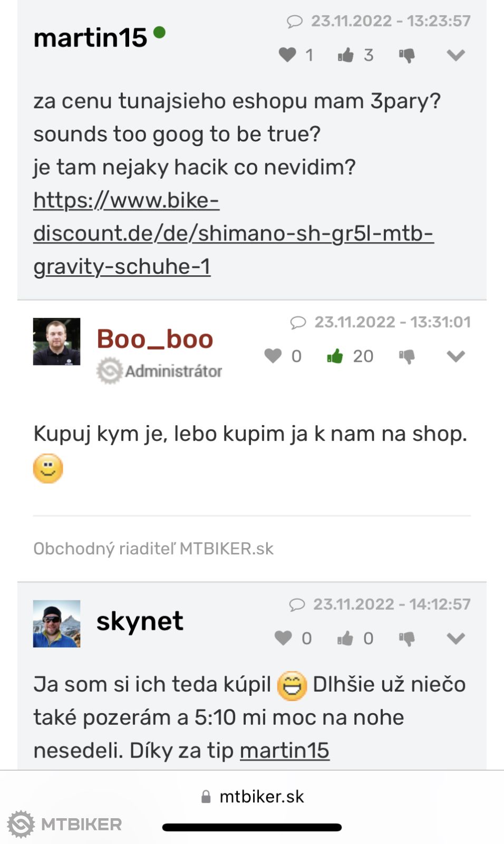
Task: Tap the mtbiker.sk address bar
Action: point(253,797)
